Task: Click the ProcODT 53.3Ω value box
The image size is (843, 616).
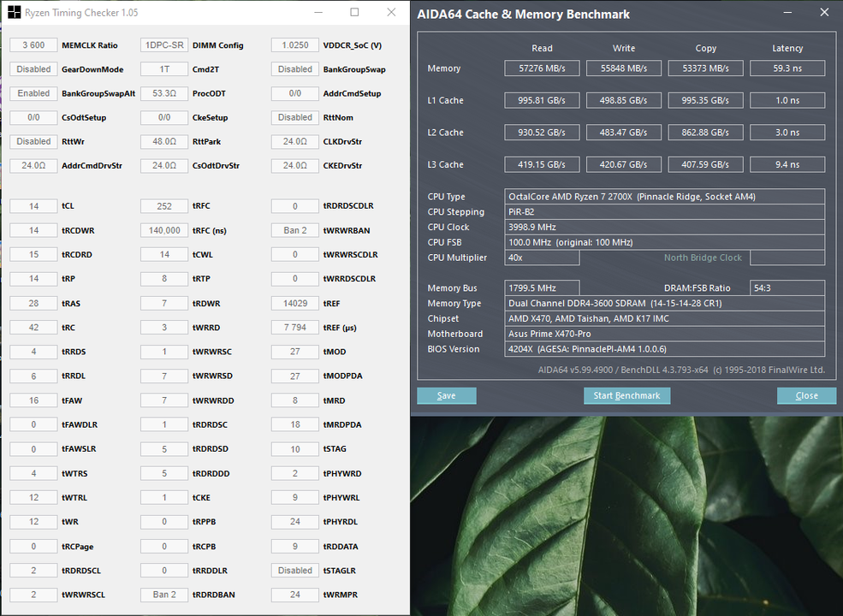Action: click(164, 93)
